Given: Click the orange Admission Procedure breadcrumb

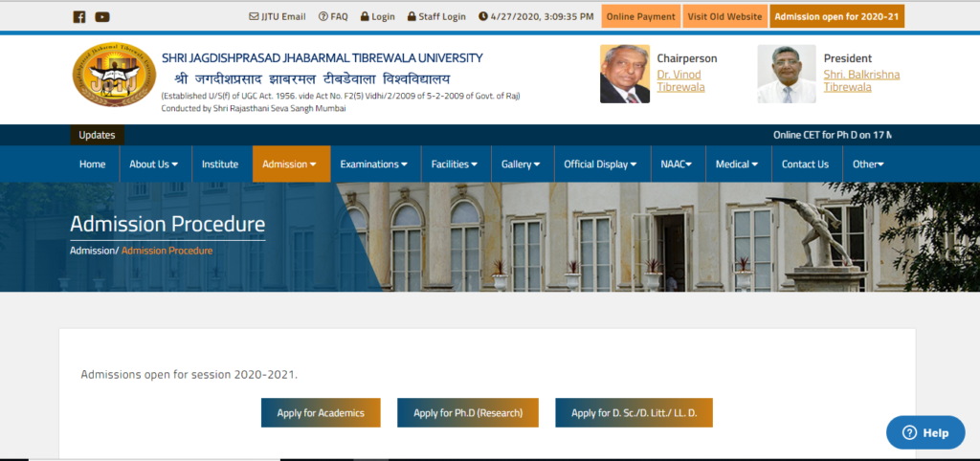Looking at the screenshot, I should click(x=167, y=251).
